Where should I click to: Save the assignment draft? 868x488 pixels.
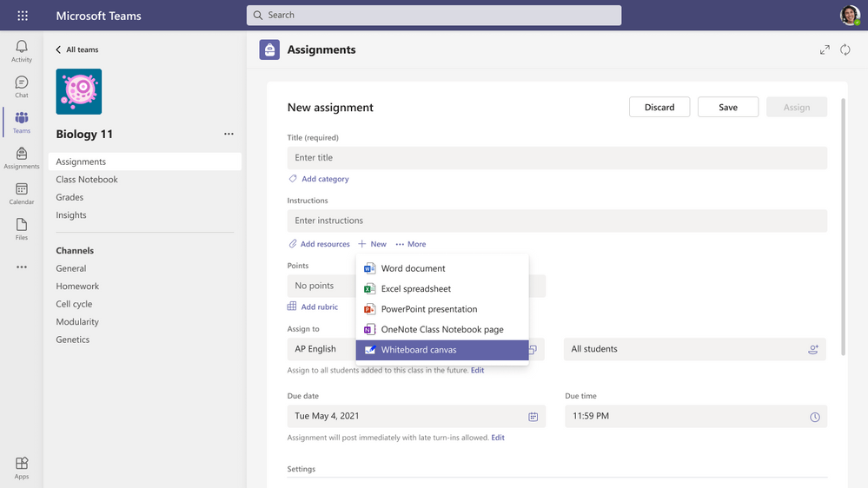pyautogui.click(x=727, y=107)
